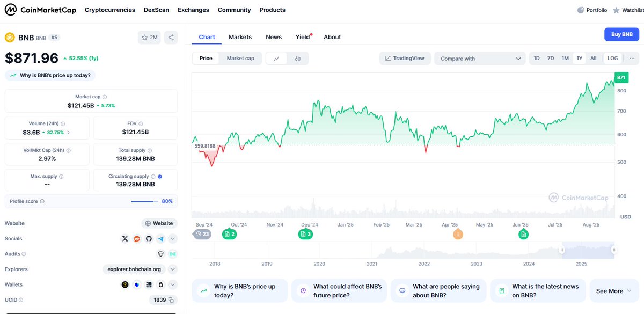Click verified badge next to Circulating supply

click(x=160, y=177)
